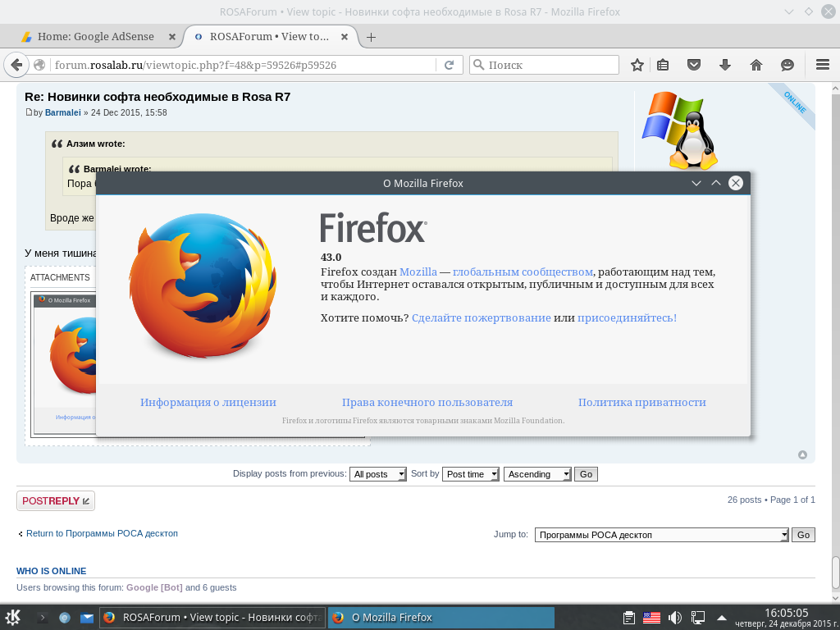840x630 pixels.
Task: Bookmark this page with the star icon
Action: [x=637, y=65]
